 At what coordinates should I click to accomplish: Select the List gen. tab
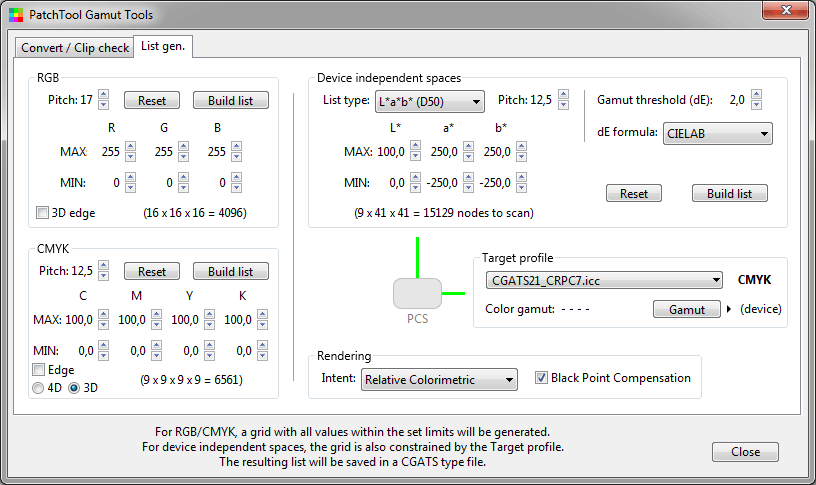coord(164,47)
